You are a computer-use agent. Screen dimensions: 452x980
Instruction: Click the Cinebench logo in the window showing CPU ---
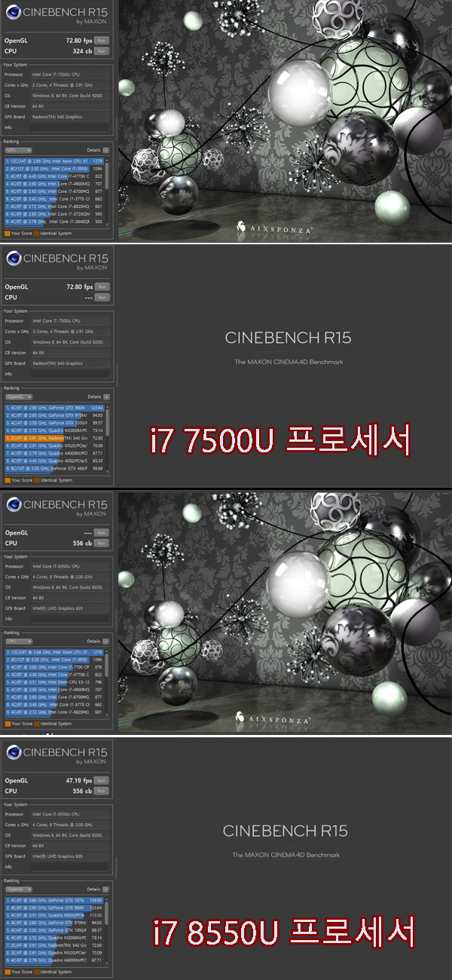(14, 260)
